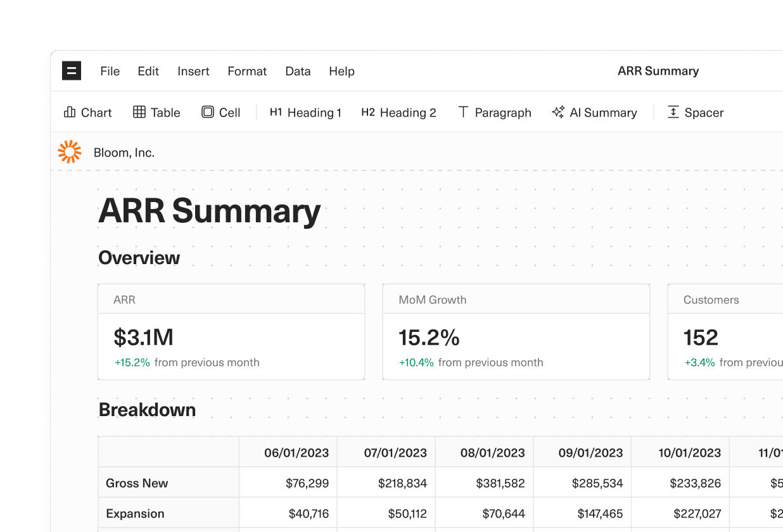Apply Heading 1 formatting

[305, 112]
